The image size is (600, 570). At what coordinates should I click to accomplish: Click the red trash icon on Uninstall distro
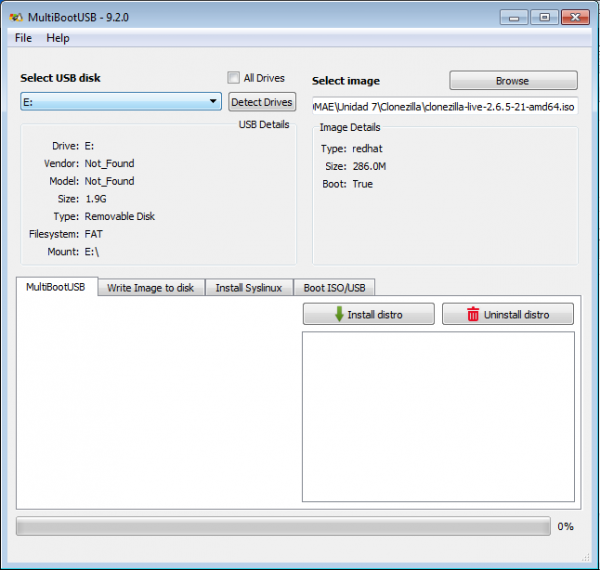click(473, 314)
